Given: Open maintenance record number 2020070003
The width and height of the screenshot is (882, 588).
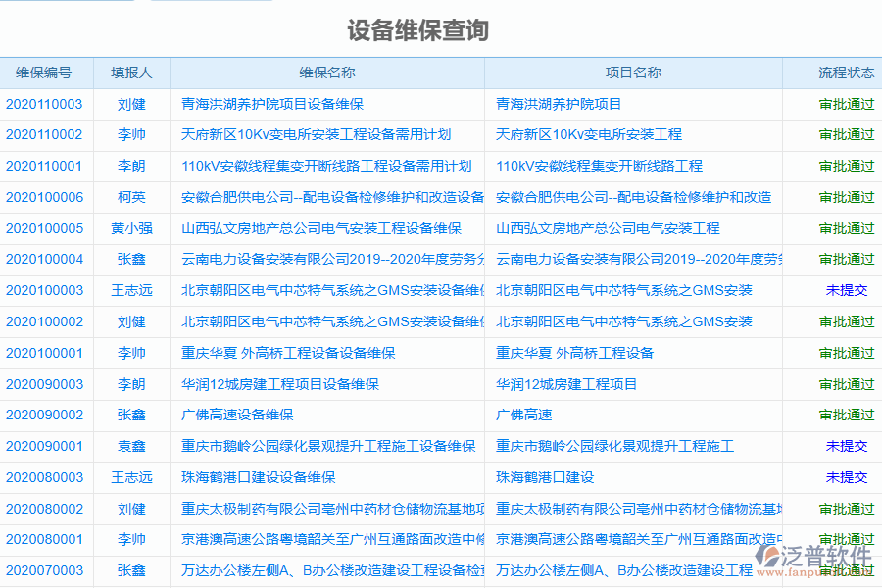Looking at the screenshot, I should click(x=44, y=570).
